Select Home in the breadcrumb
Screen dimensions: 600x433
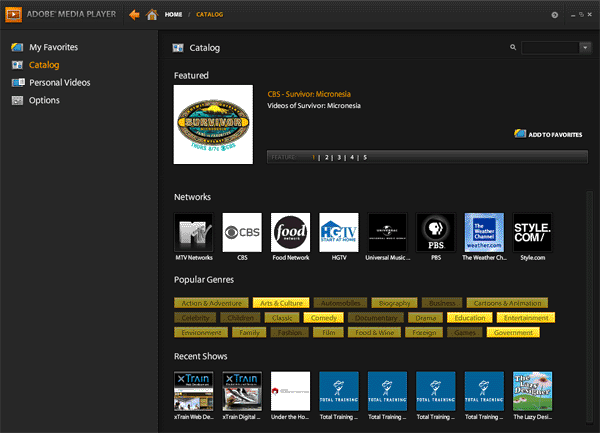[173, 15]
